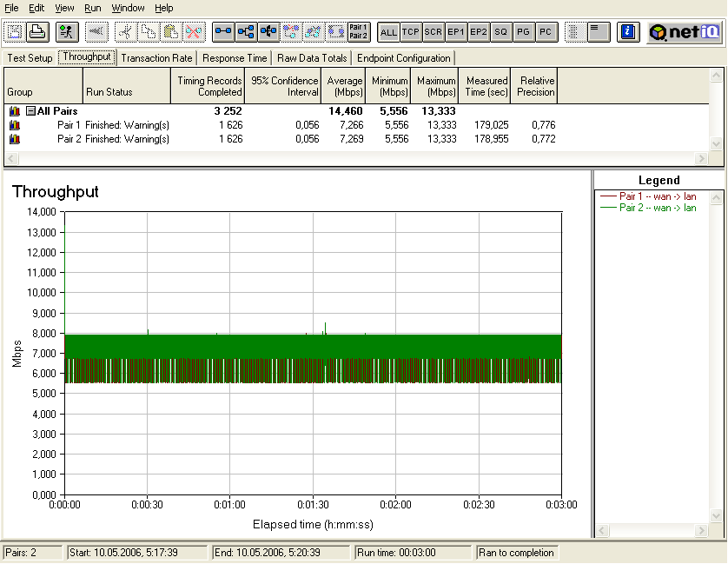The height and width of the screenshot is (564, 728).
Task: Switch to the Response Time tab
Action: (235, 58)
